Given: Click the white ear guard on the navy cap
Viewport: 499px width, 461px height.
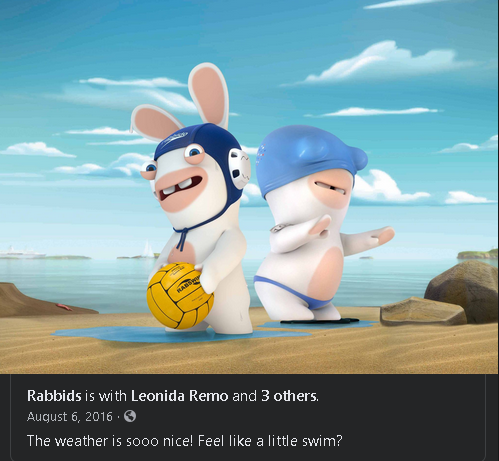Looking at the screenshot, I should [x=239, y=169].
